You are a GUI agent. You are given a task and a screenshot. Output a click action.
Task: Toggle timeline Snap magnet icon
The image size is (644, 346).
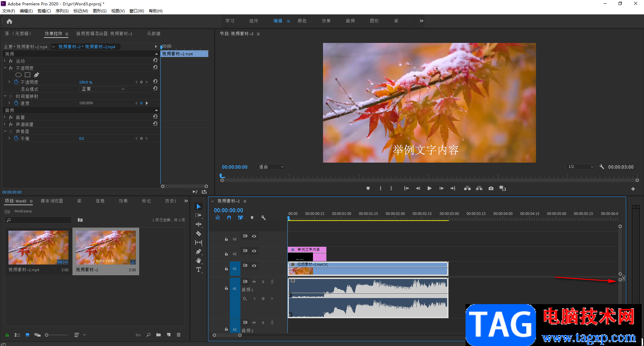[229, 218]
